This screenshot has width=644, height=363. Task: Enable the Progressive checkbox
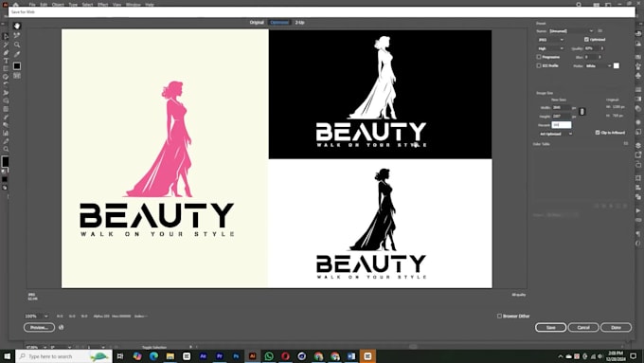click(539, 57)
